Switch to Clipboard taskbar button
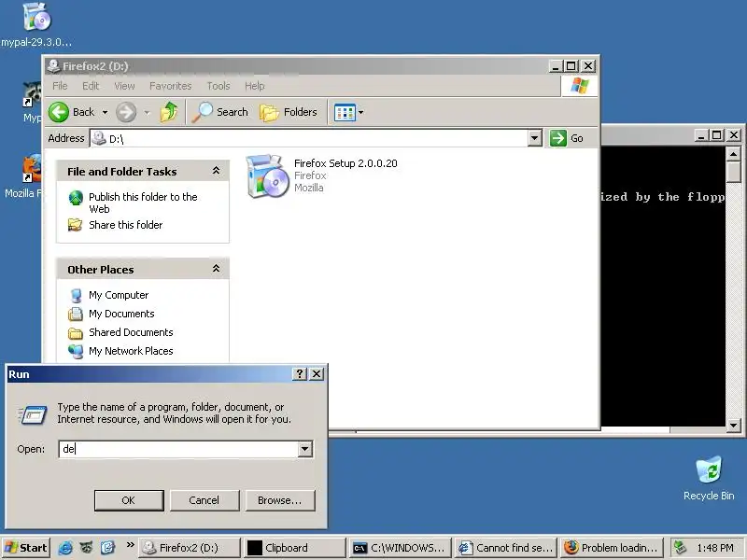 [x=295, y=548]
